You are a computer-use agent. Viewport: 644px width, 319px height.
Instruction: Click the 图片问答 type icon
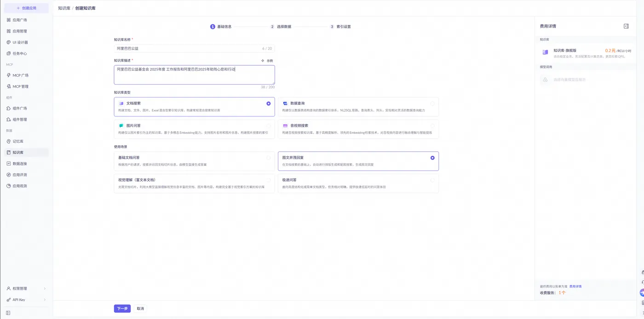121,125
